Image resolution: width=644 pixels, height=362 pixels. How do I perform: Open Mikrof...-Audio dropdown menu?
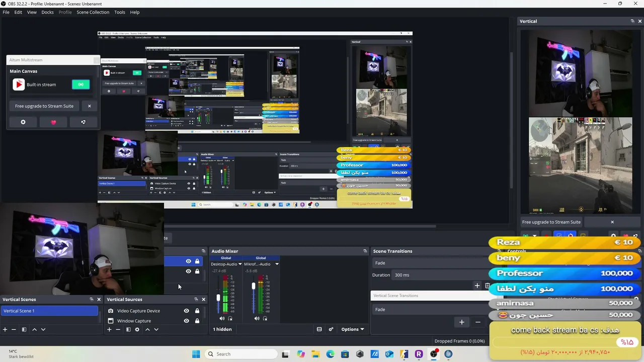point(277,264)
